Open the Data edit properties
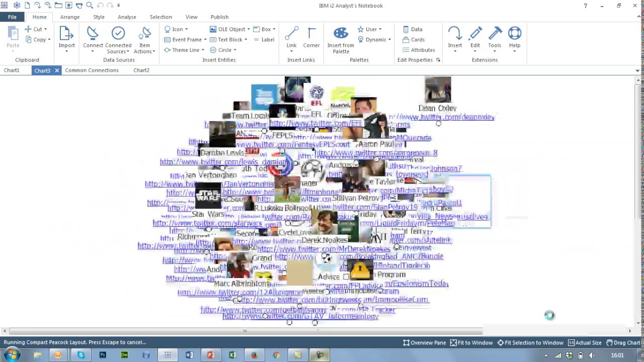The height and width of the screenshot is (362, 644). (412, 29)
